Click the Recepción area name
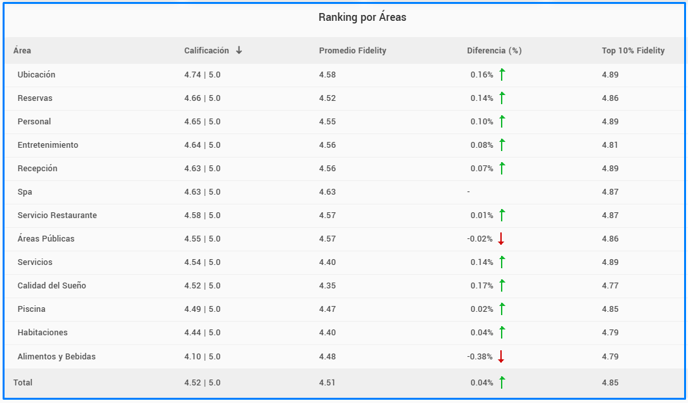This screenshot has width=688, height=403. point(37,169)
